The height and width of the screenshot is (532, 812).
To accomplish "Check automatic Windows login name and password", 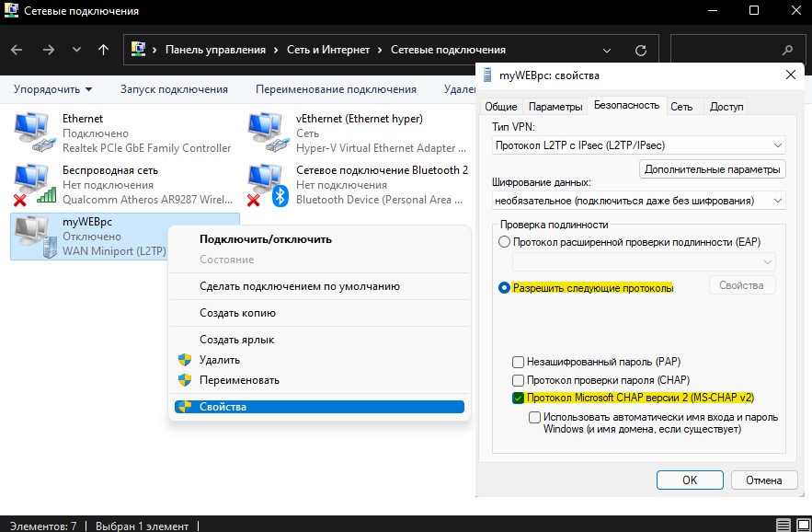I will [534, 417].
